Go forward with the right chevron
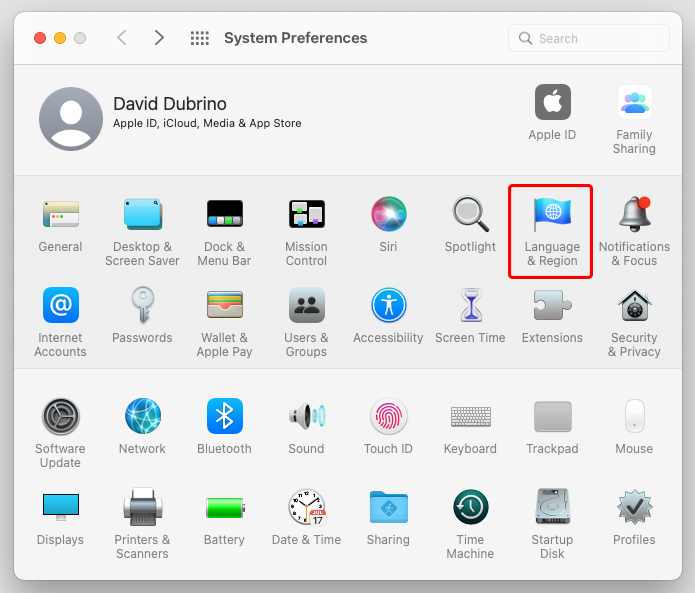Viewport: 695px width, 593px height. click(x=159, y=38)
